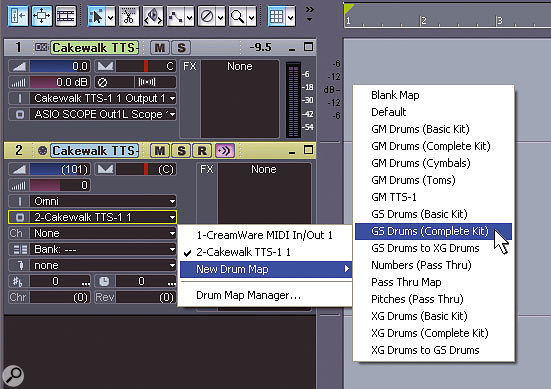Select the Zoom magnifier tool in toolbar

(238, 16)
